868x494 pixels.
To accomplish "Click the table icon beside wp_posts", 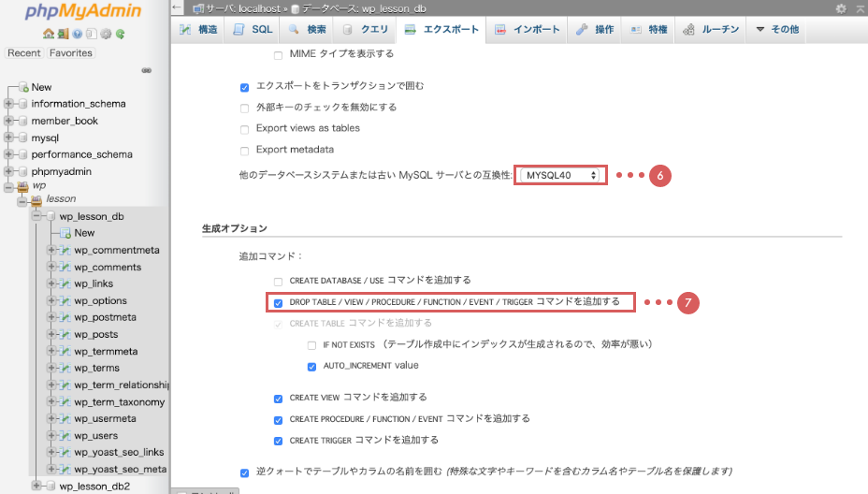I will point(65,335).
